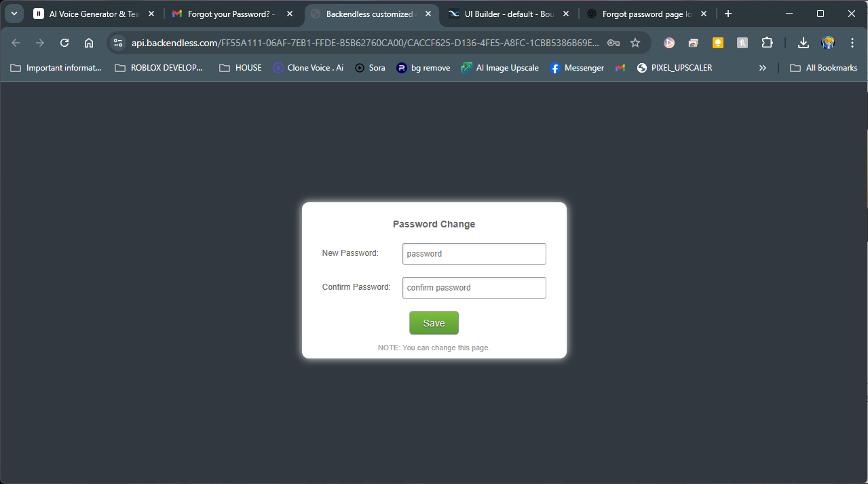Open the Chrome profile avatar
Image resolution: width=868 pixels, height=484 pixels.
click(828, 43)
